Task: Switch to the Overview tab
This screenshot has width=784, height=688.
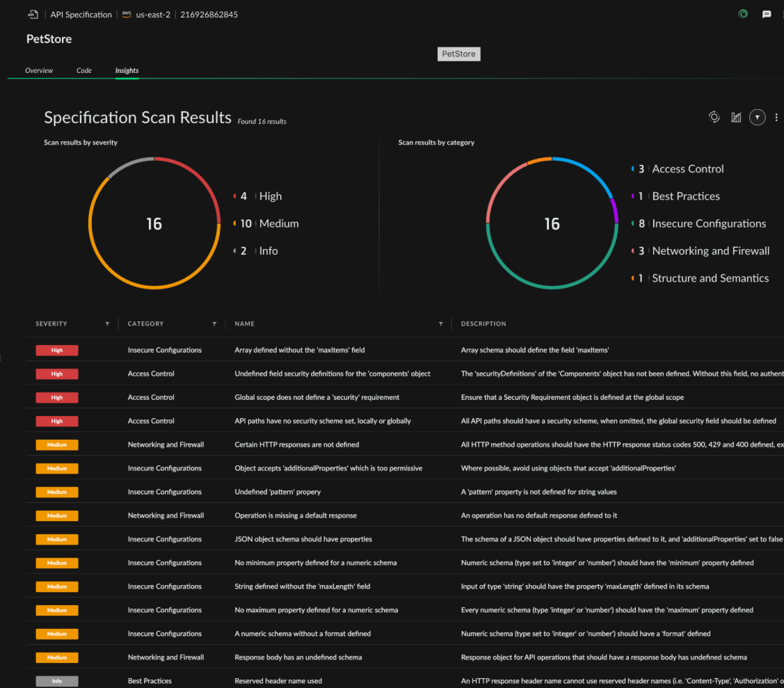Action: [x=39, y=70]
